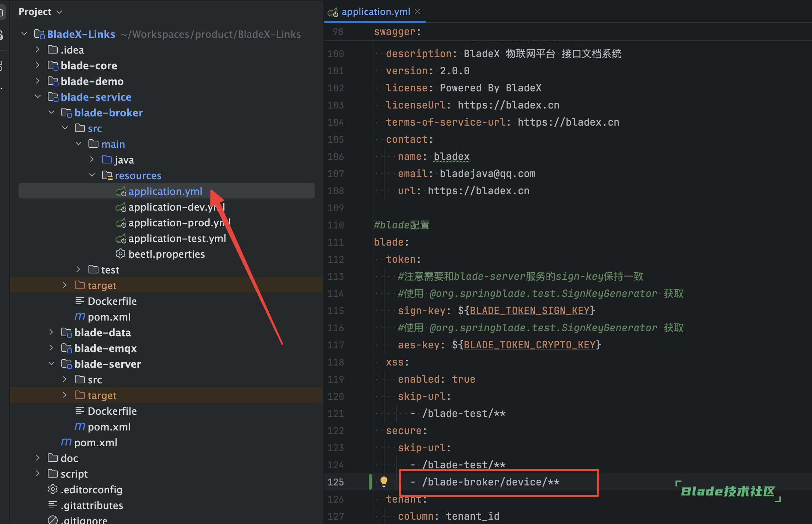Open pom.xml directly under blade-server

109,427
